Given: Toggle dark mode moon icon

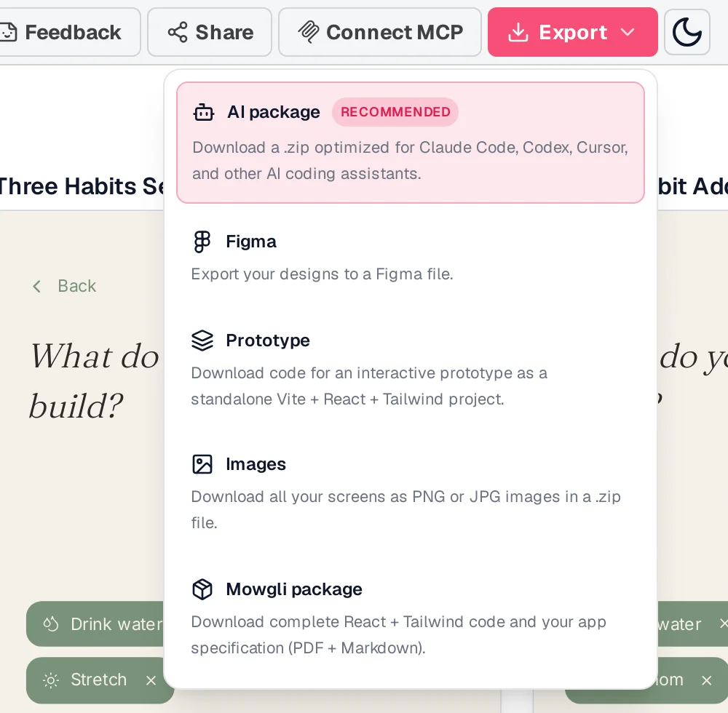Looking at the screenshot, I should tap(687, 32).
